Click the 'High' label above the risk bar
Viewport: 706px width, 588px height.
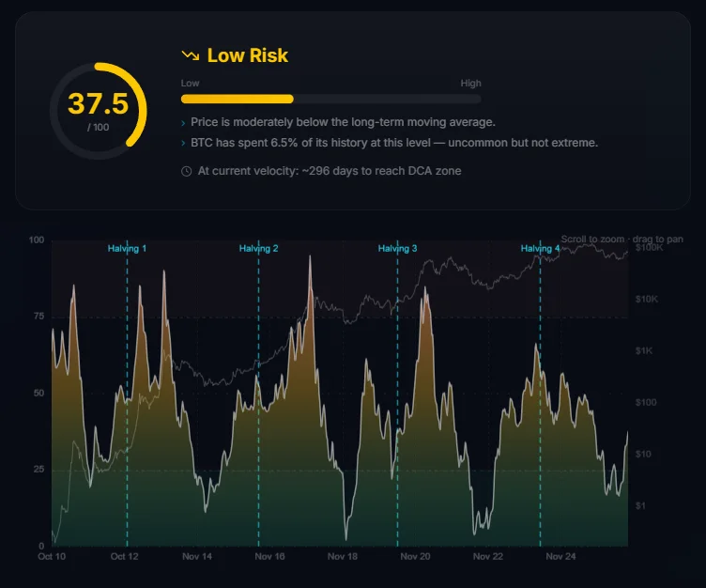(470, 84)
